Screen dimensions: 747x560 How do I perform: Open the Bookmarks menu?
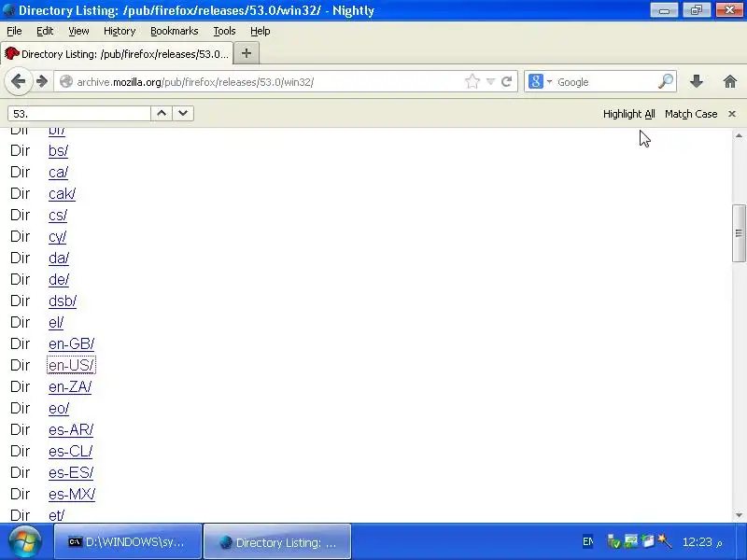[175, 31]
